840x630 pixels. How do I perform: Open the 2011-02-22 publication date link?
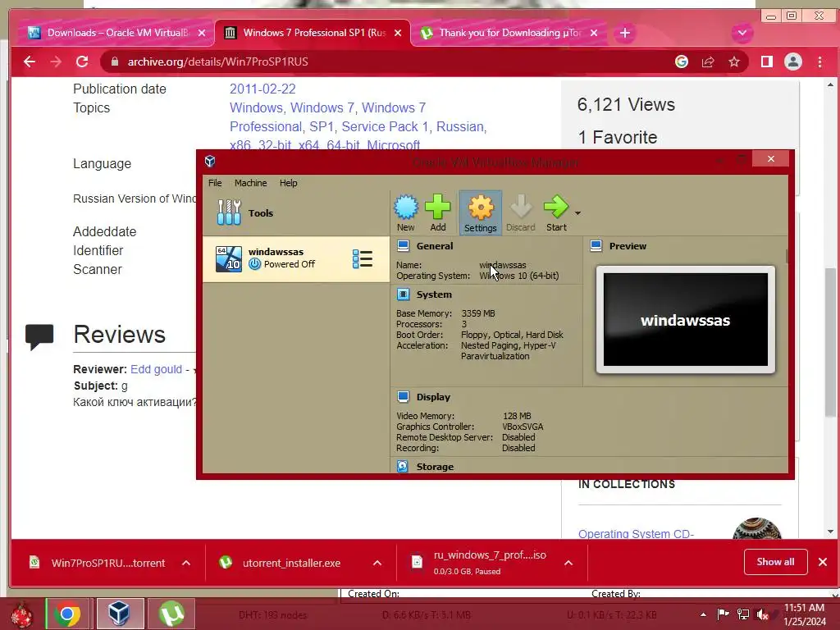click(x=262, y=89)
